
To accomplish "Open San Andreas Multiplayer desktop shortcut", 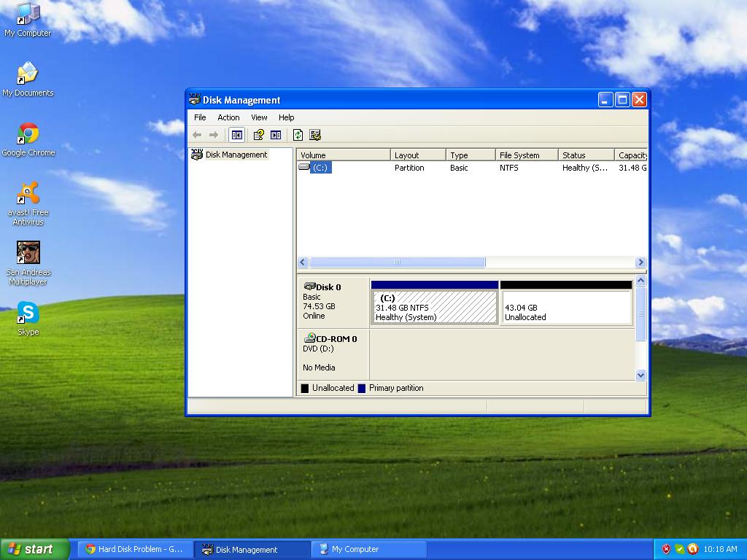I will [28, 254].
